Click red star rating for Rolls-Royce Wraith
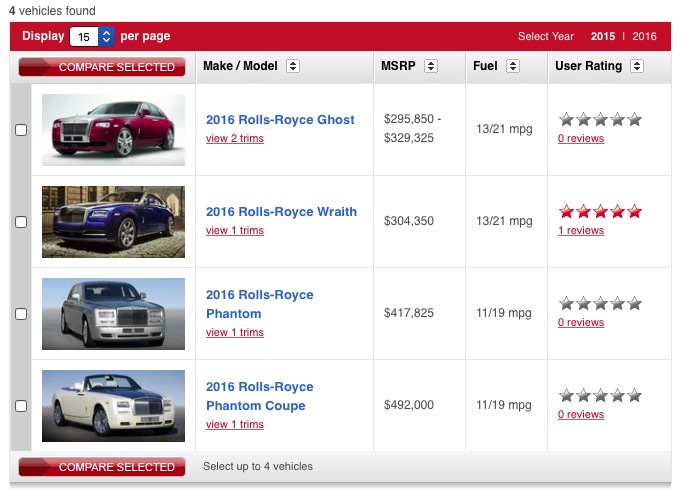The image size is (684, 491). click(600, 211)
